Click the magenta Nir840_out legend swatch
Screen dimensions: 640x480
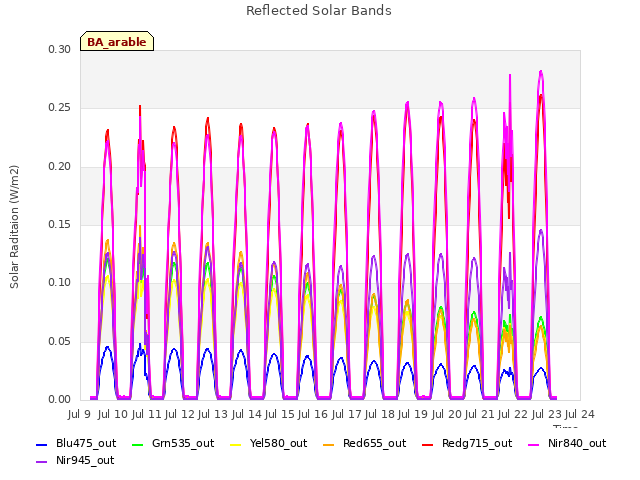coord(533,444)
